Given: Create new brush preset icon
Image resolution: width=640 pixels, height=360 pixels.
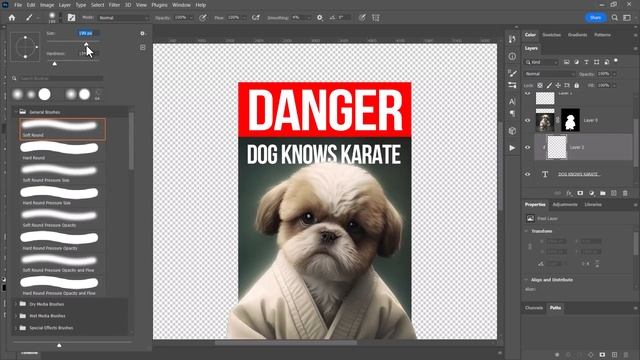Looking at the screenshot, I should [142, 47].
